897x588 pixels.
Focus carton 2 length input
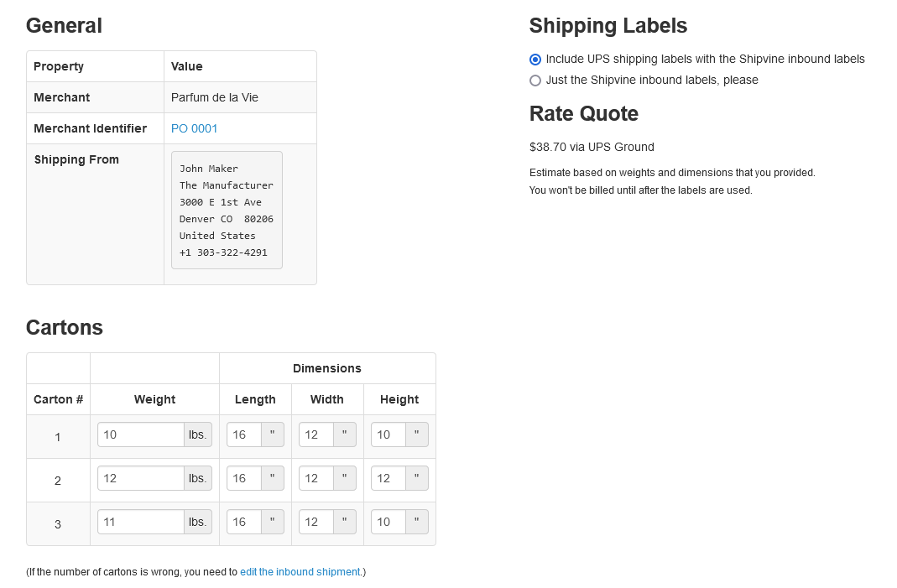(244, 478)
